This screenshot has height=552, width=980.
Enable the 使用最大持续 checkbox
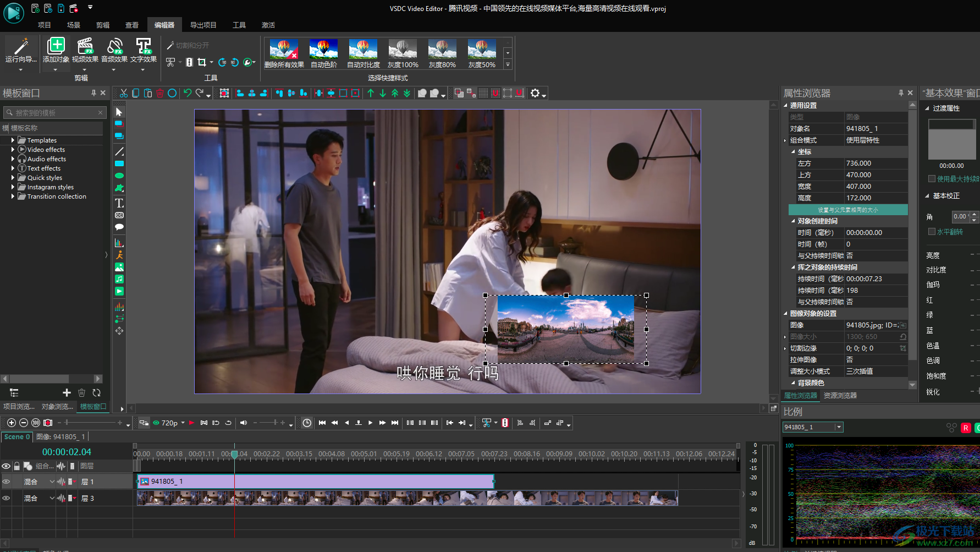[932, 178]
